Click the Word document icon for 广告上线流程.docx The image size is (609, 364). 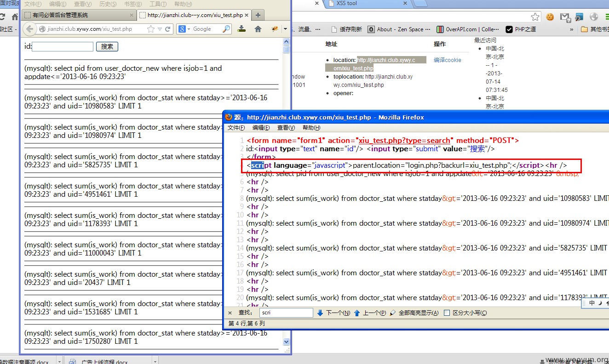(72, 362)
